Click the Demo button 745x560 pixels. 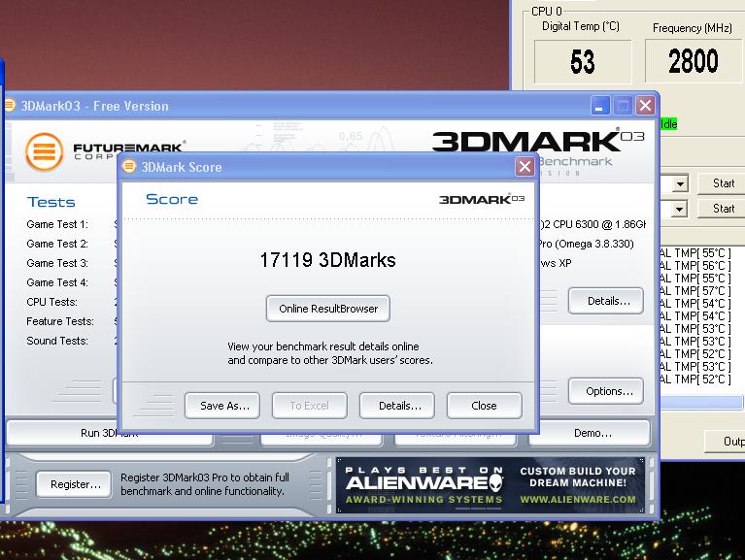(x=590, y=433)
